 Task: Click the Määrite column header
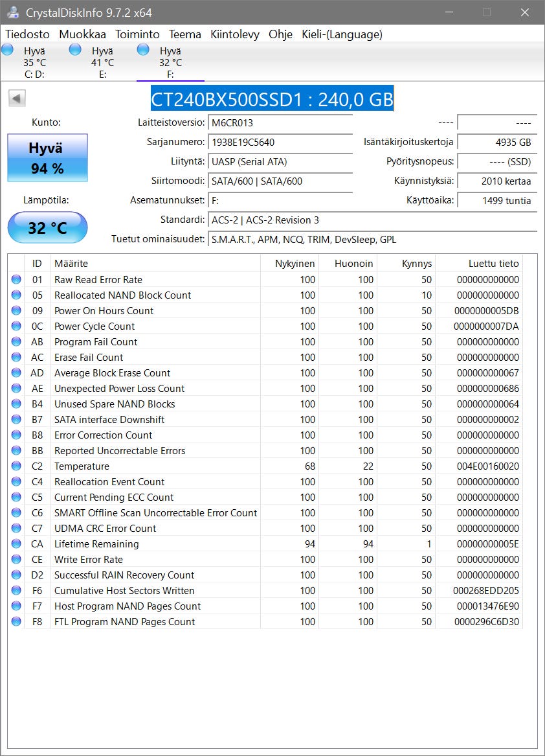155,263
